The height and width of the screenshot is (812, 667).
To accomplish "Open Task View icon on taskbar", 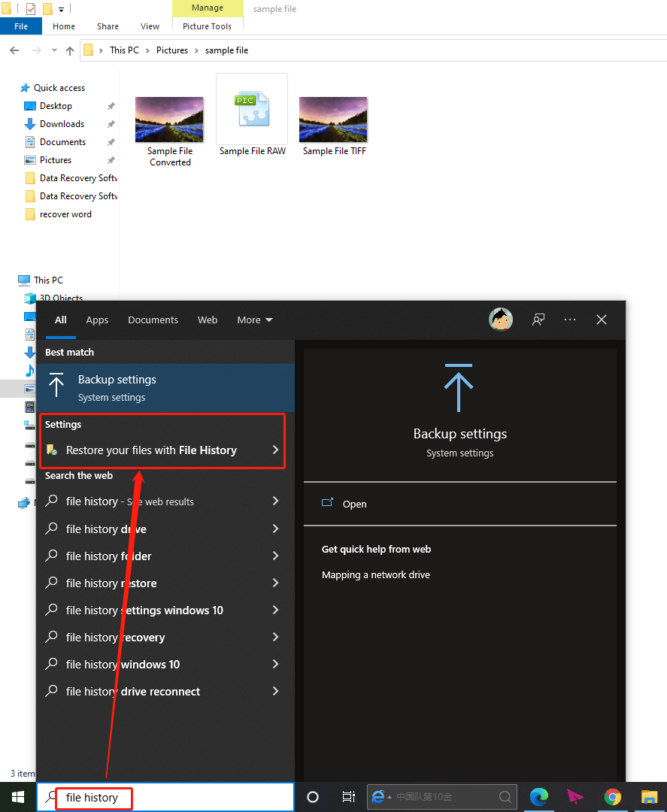I will [348, 797].
